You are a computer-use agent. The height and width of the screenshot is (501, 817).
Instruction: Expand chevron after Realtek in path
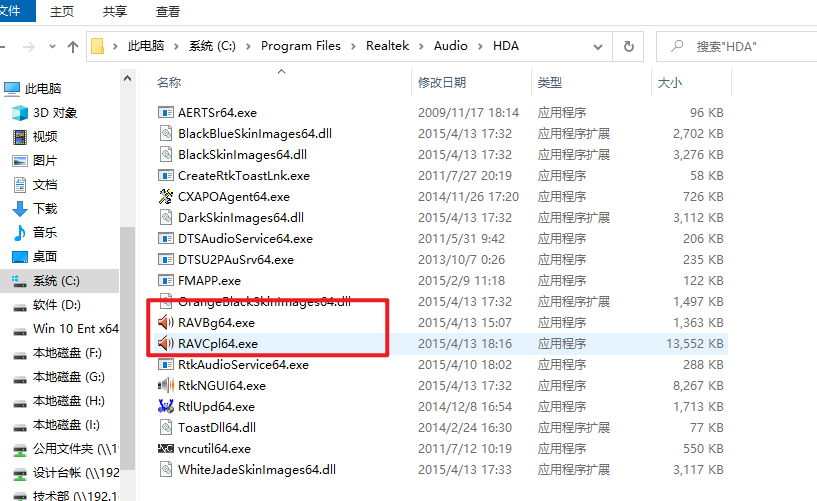pos(421,46)
